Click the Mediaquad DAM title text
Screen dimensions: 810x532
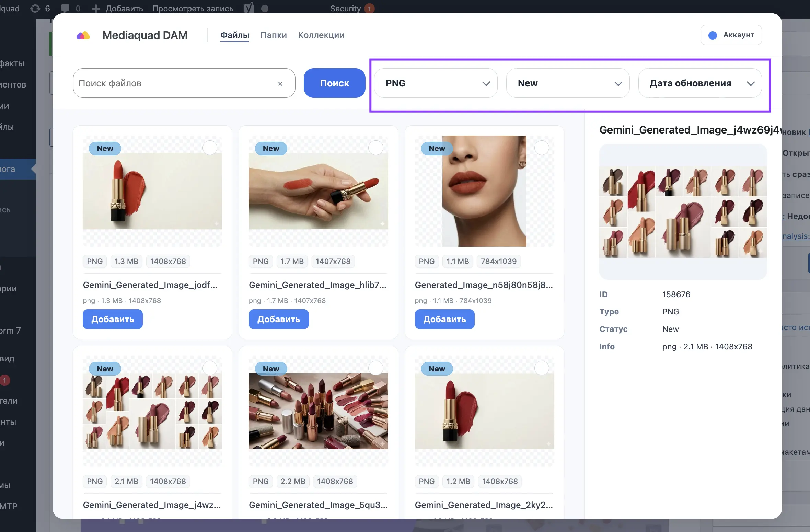tap(145, 35)
